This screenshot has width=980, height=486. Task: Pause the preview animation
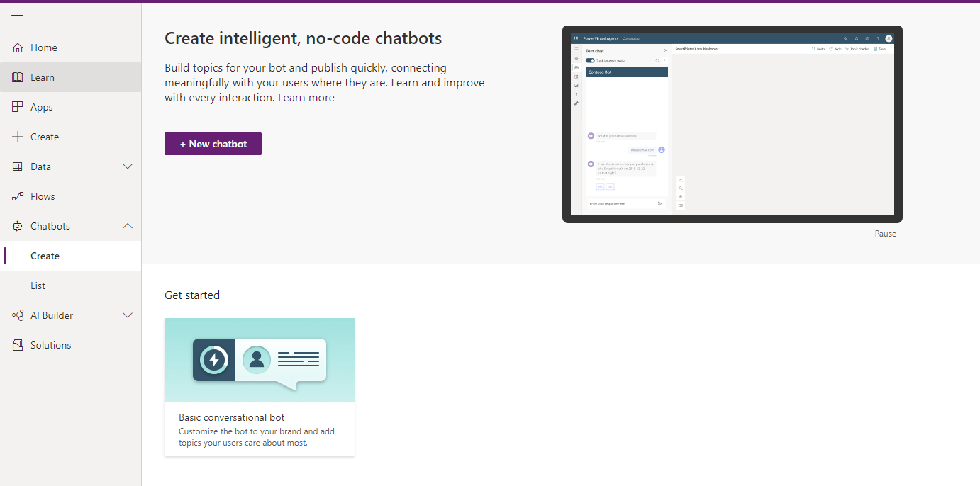[x=885, y=234]
